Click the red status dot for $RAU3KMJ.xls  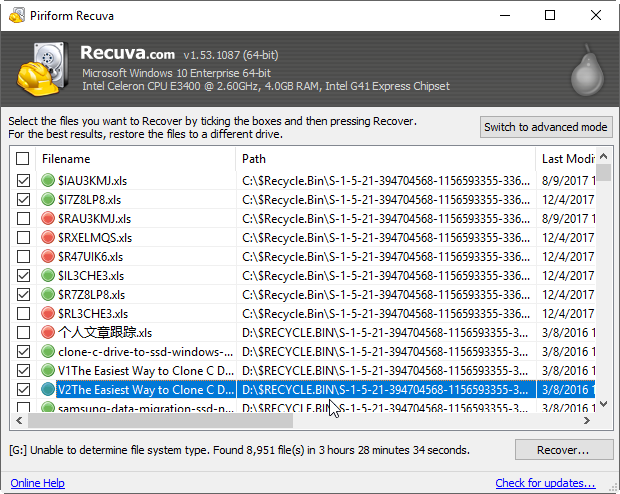[48, 218]
